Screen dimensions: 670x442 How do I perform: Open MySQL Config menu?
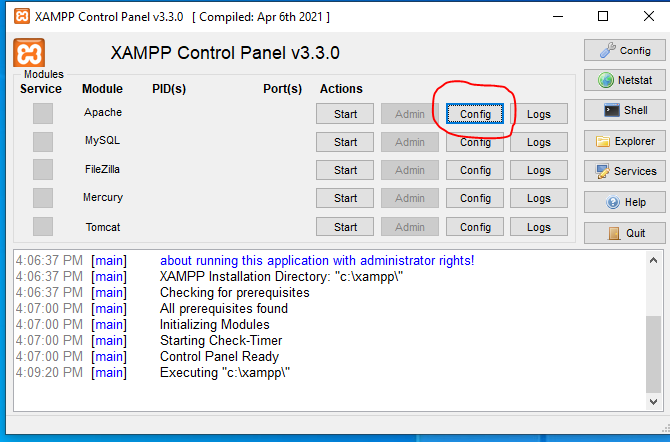[475, 141]
